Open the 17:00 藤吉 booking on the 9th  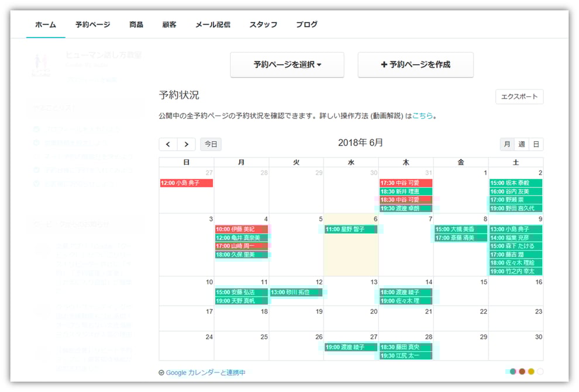point(516,255)
